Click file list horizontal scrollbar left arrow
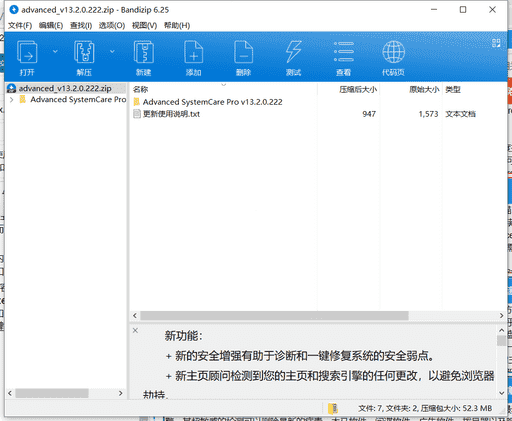The height and width of the screenshot is (421, 512). (135, 315)
